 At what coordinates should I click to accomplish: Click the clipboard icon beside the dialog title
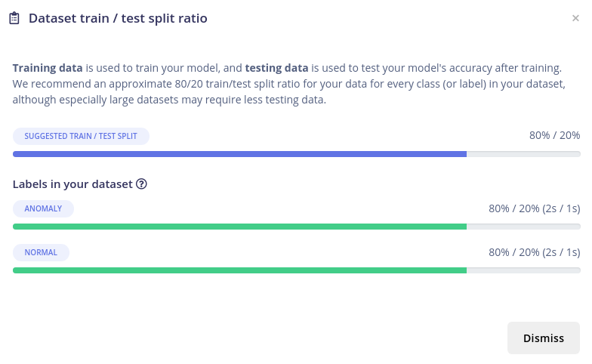14,18
